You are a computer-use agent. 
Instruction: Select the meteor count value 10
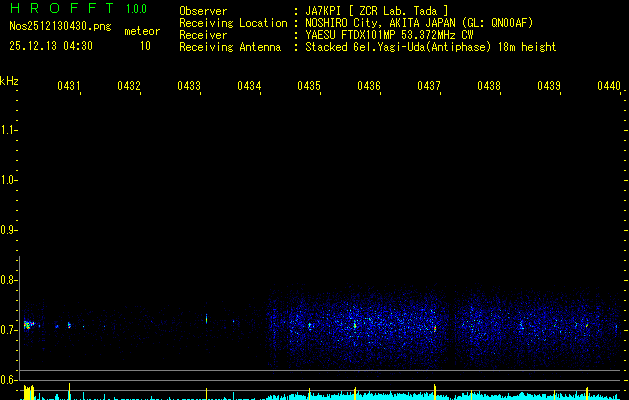tap(145, 46)
